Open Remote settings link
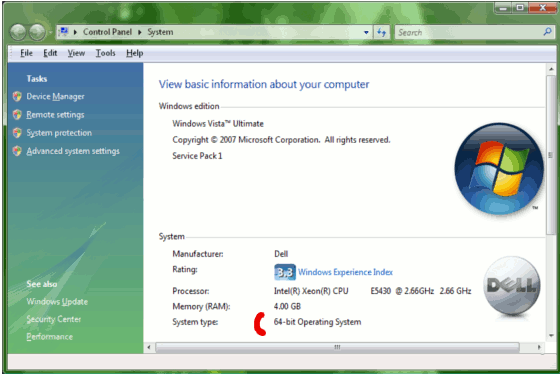Image resolution: width=560 pixels, height=374 pixels. tap(55, 115)
